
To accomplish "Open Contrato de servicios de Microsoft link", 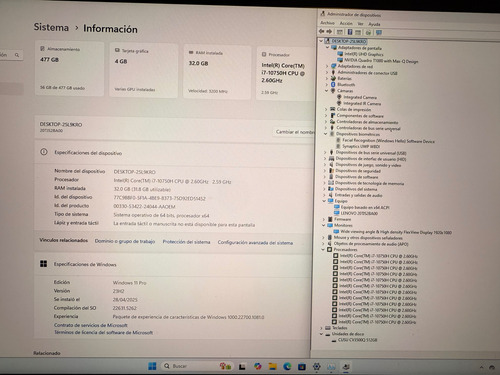I will [91, 325].
